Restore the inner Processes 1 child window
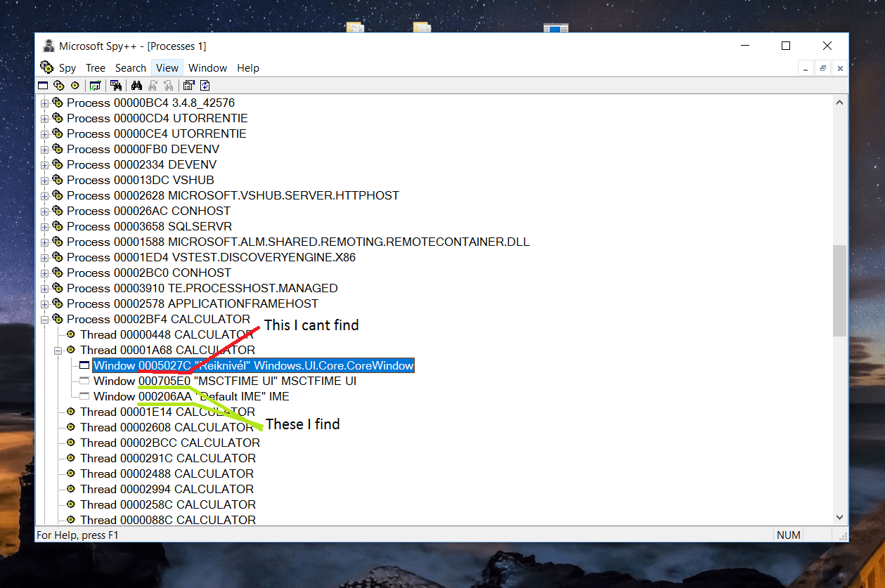 823,68
